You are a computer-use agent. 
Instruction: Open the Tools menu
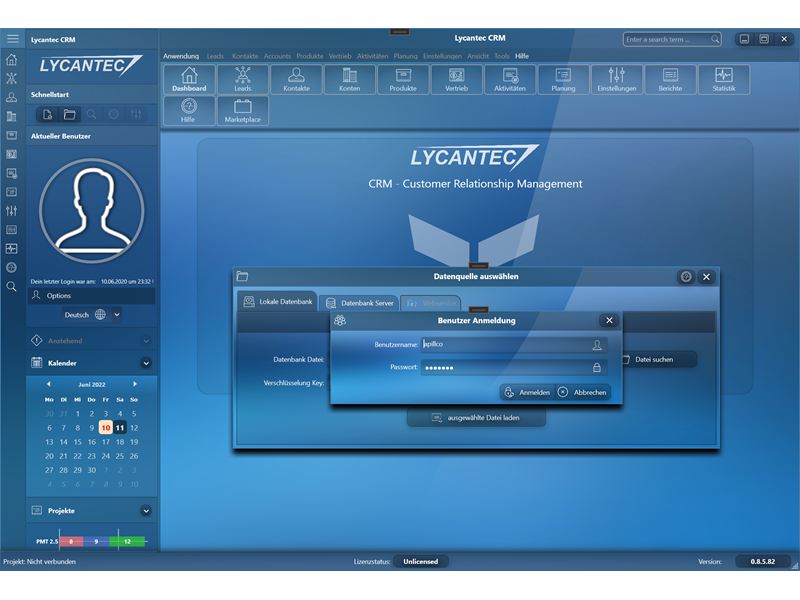point(502,56)
